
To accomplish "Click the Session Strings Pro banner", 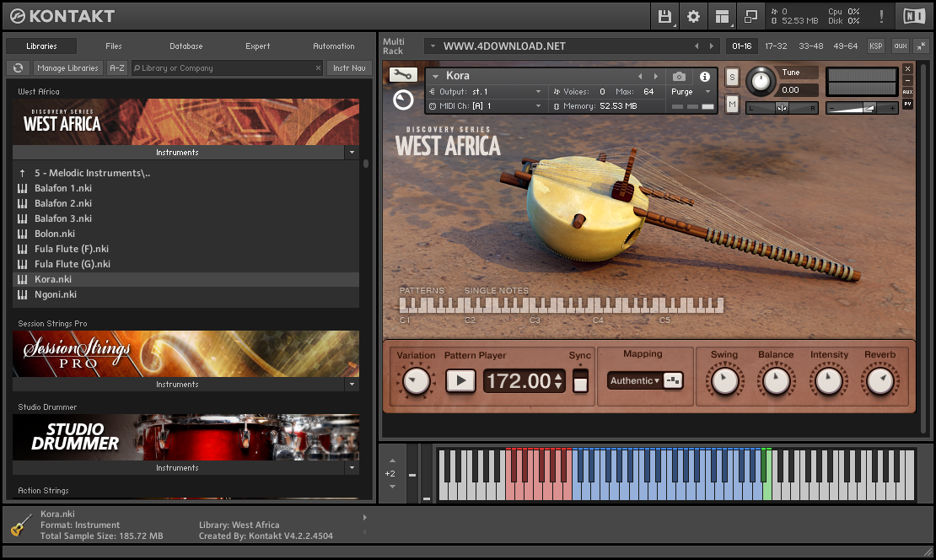I will (186, 353).
